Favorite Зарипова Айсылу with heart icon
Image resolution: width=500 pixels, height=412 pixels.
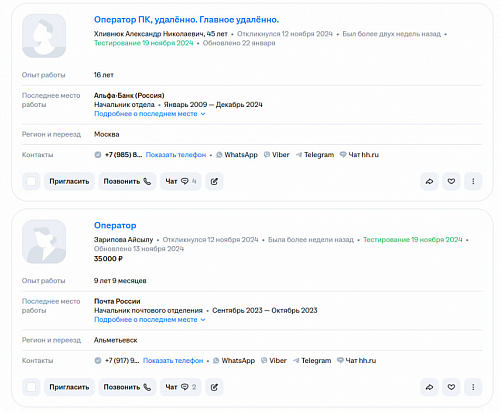point(451,387)
